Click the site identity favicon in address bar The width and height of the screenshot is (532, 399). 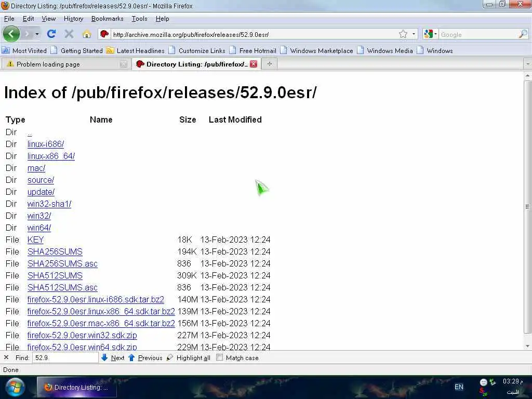click(x=104, y=34)
